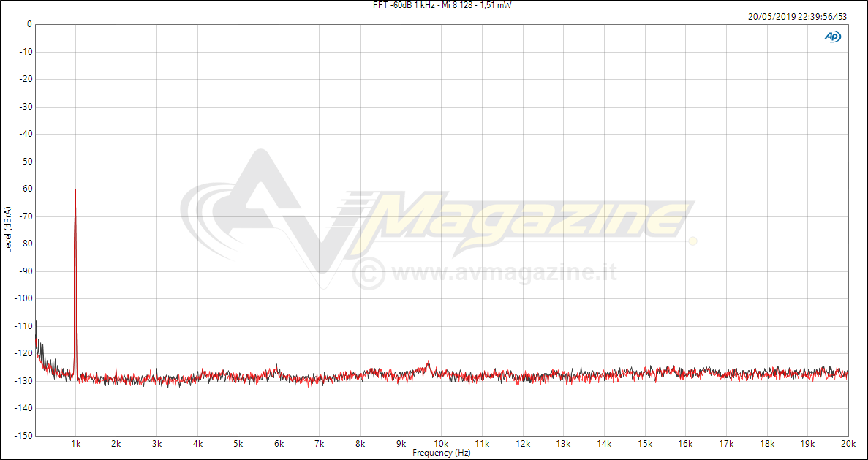Click the -100 label on the Level axis
Viewport: 868px width, 460px height.
pyautogui.click(x=24, y=298)
